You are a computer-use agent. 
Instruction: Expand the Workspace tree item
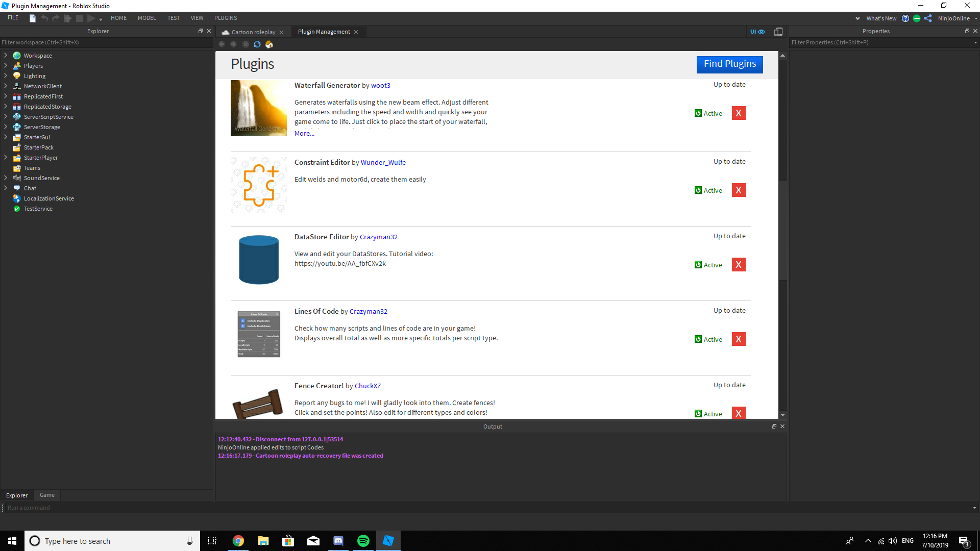click(x=6, y=55)
